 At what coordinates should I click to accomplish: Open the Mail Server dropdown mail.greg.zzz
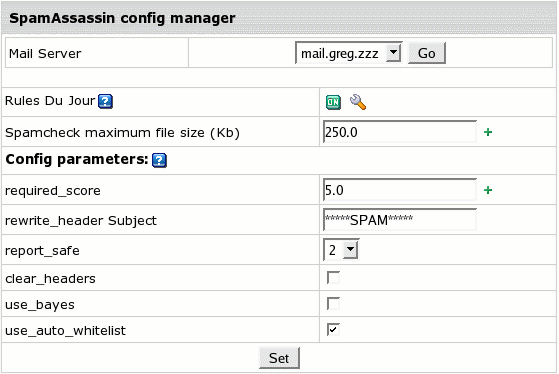pyautogui.click(x=349, y=53)
